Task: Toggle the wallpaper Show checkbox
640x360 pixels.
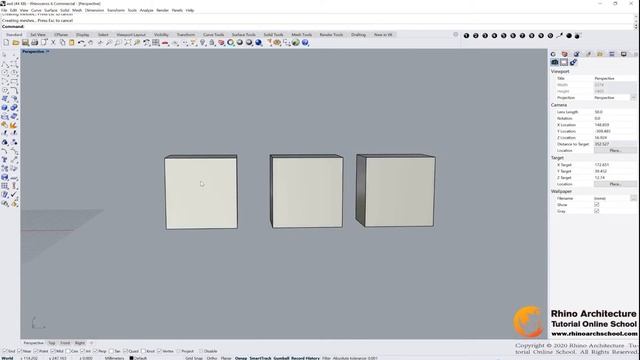Action: tap(596, 204)
